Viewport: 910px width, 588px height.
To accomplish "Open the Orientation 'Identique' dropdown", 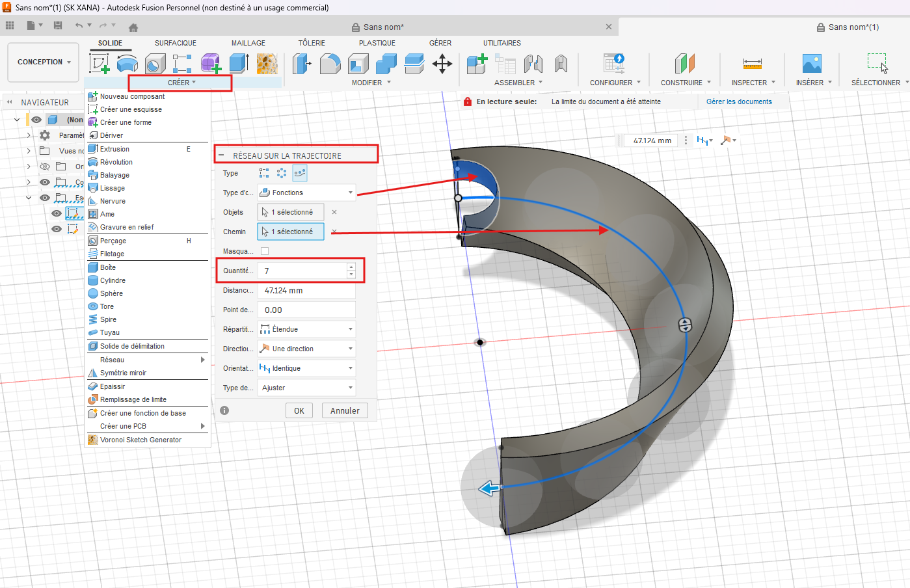I will click(x=306, y=368).
